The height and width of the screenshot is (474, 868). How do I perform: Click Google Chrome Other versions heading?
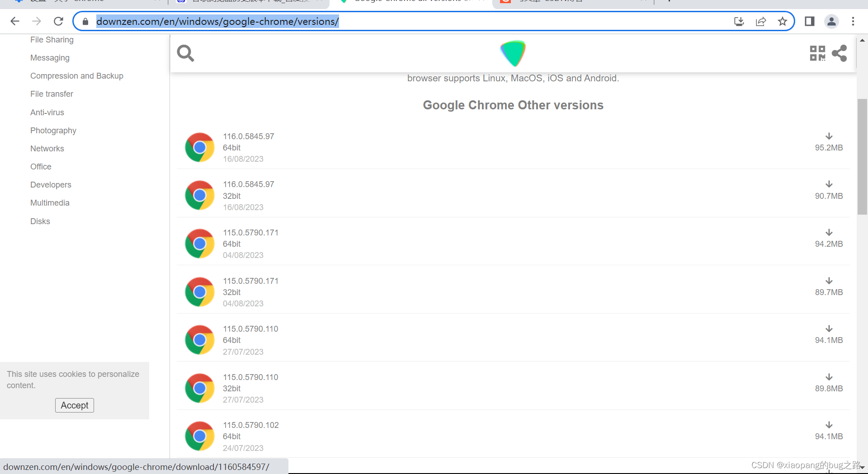click(513, 105)
